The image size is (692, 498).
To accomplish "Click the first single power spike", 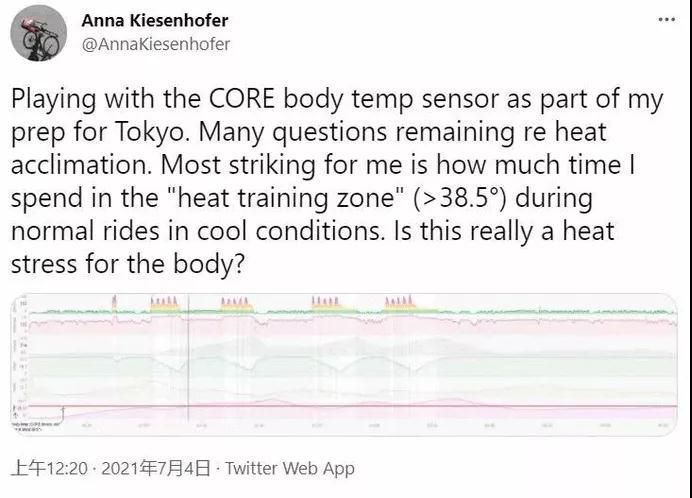I will click(114, 301).
